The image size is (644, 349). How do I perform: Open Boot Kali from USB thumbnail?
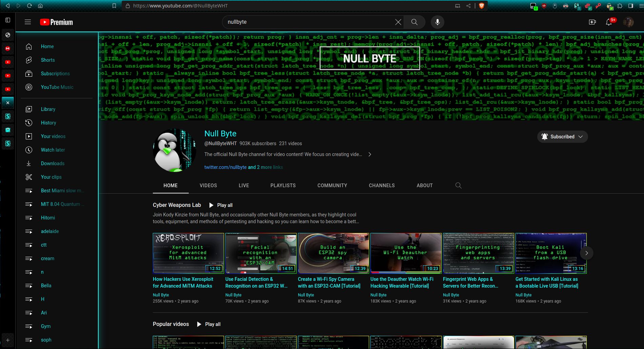(551, 253)
